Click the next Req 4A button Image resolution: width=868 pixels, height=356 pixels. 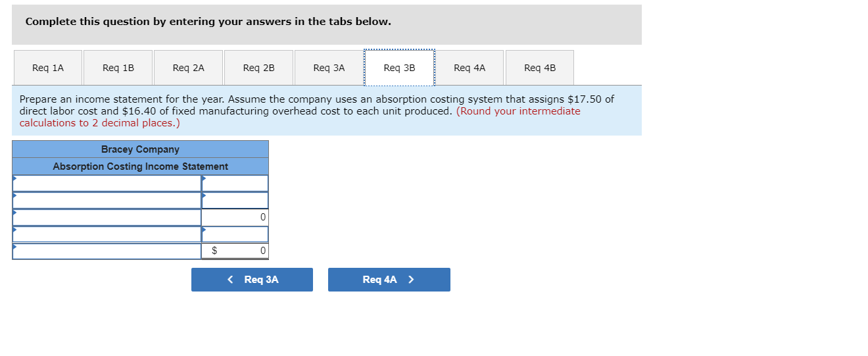[389, 280]
